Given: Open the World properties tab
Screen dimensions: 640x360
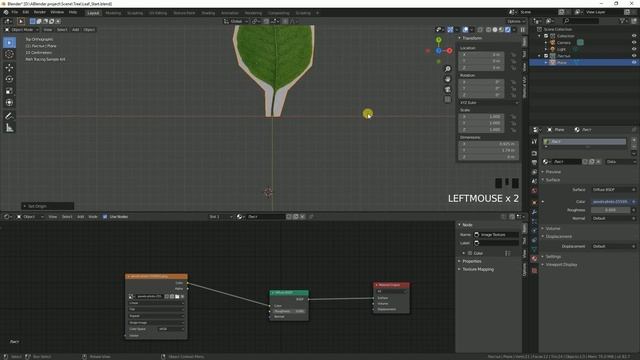Looking at the screenshot, I should [x=534, y=191].
